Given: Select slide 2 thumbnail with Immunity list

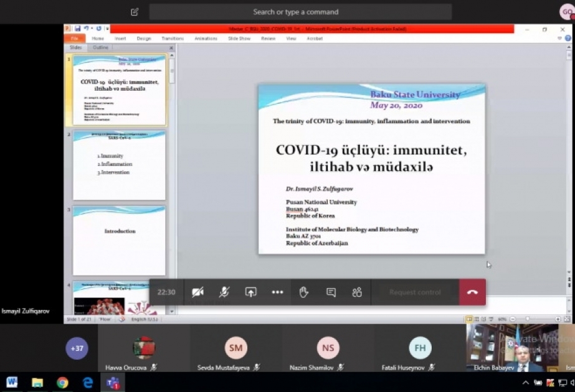Looking at the screenshot, I should coord(119,166).
